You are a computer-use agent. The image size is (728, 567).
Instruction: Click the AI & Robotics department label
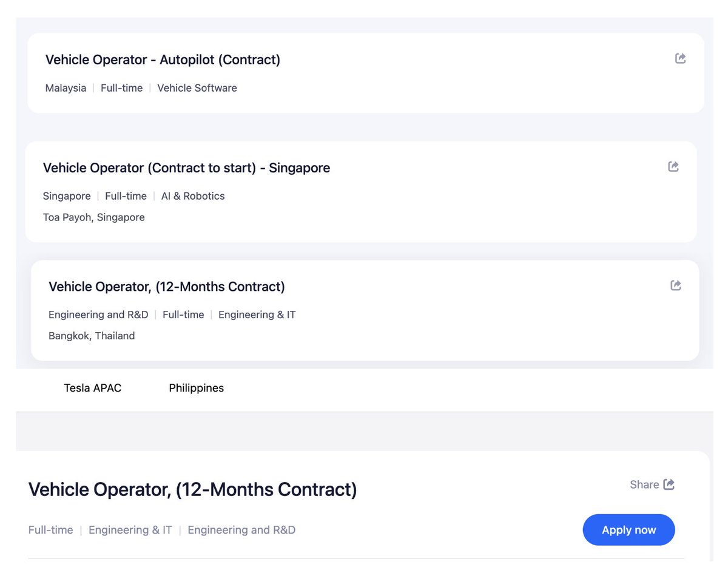click(193, 196)
